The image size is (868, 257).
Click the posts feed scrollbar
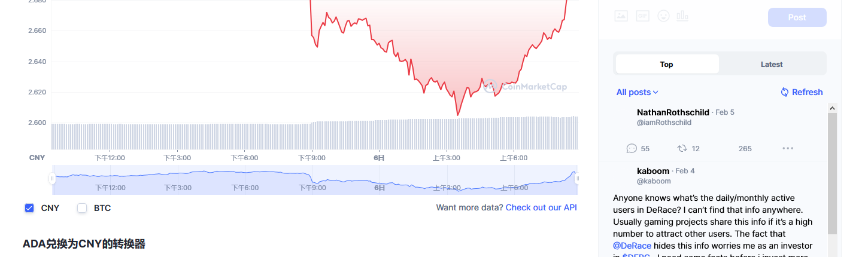pos(832,173)
